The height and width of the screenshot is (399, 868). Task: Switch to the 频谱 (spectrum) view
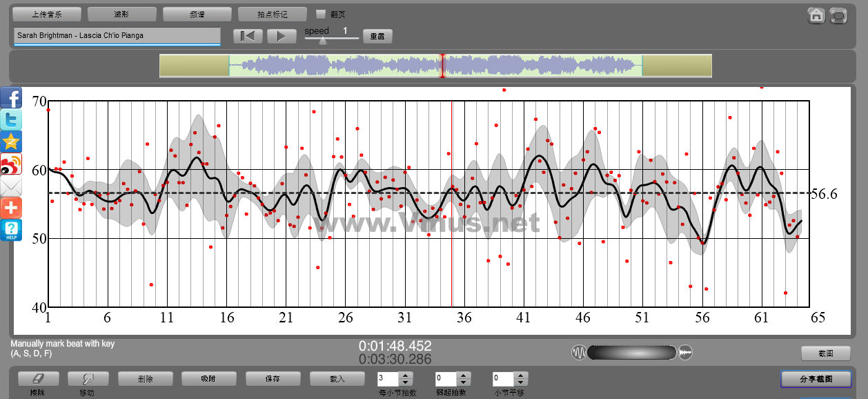[197, 14]
